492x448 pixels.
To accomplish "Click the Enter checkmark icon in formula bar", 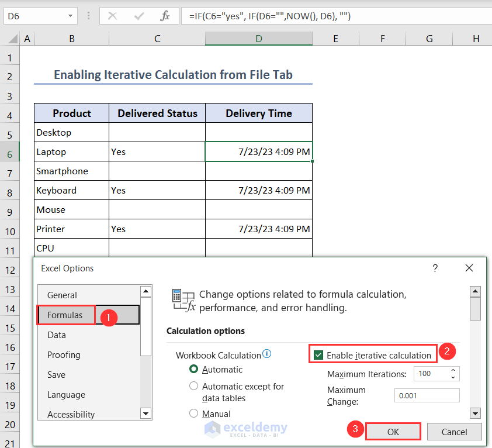I will coord(138,16).
